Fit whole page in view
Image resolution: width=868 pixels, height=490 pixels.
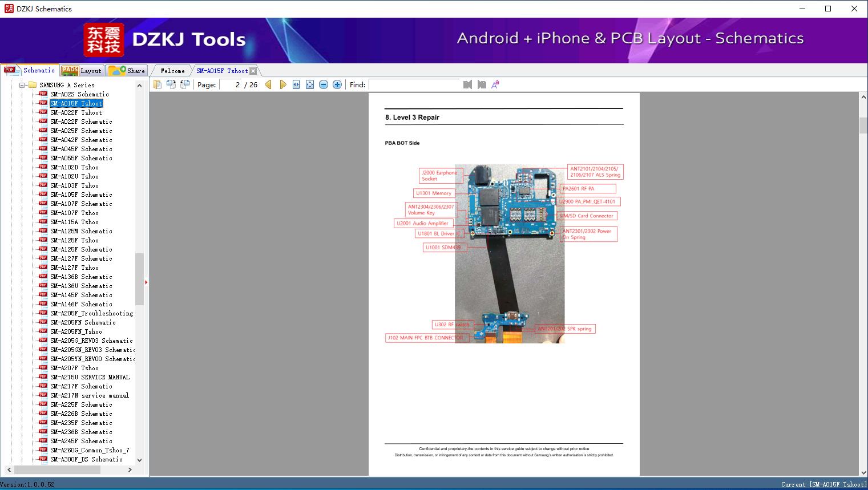point(310,84)
